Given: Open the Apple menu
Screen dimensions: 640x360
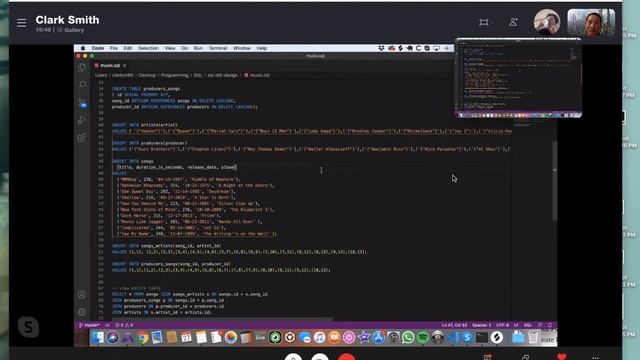Looking at the screenshot, I should pyautogui.click(x=83, y=48).
